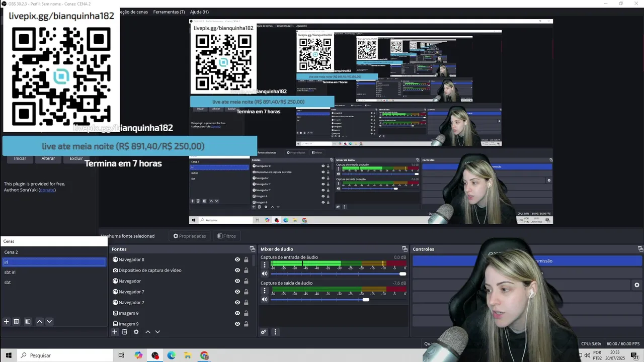Move the source up in Fontes toolbar

(x=148, y=332)
